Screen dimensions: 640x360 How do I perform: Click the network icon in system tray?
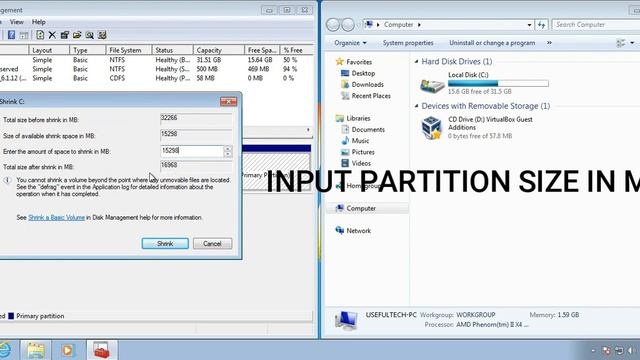click(x=619, y=350)
